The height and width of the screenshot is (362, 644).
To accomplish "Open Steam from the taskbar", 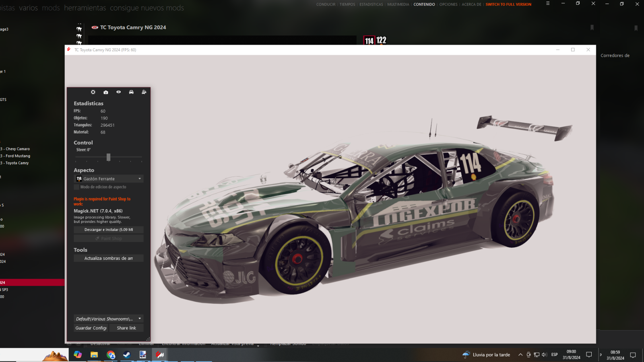I will (127, 354).
